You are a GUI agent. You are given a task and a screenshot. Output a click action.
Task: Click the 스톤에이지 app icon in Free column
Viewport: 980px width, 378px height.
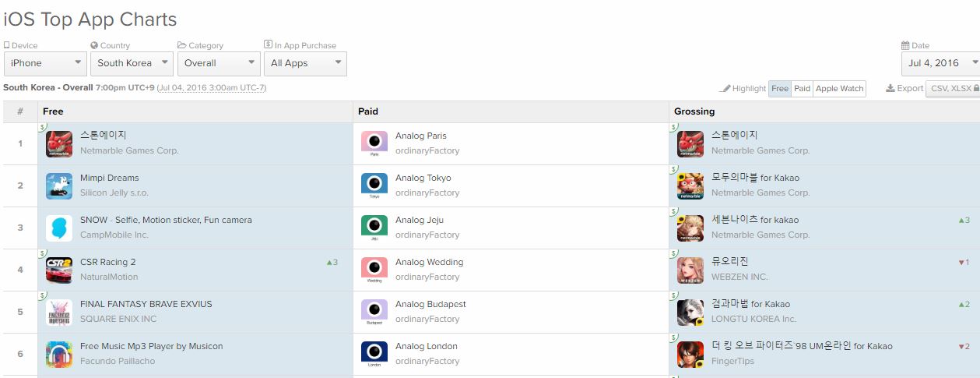pyautogui.click(x=59, y=143)
